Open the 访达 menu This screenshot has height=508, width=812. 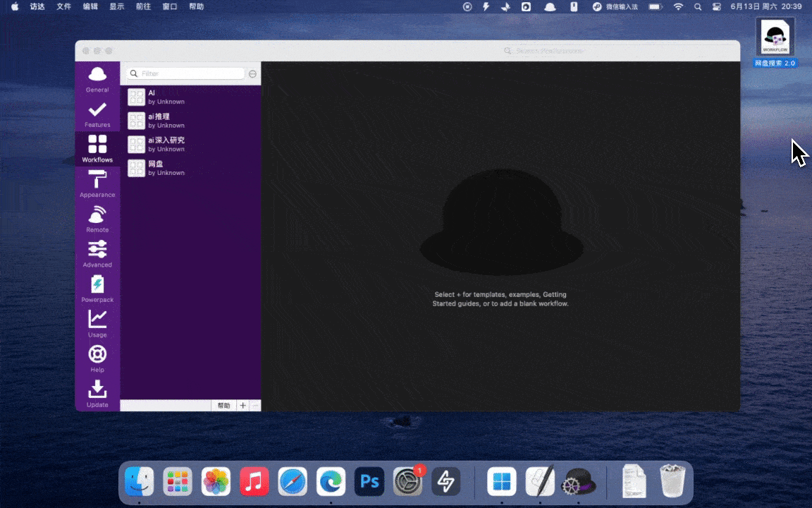point(37,7)
